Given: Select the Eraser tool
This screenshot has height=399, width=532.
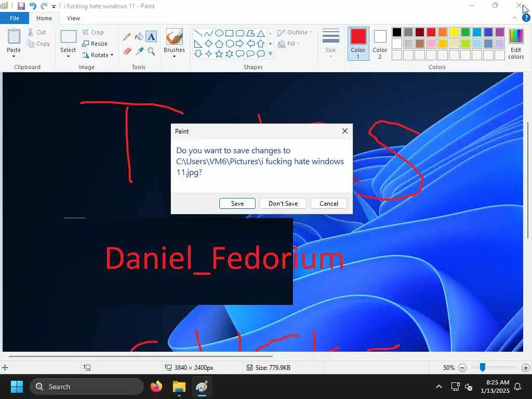Looking at the screenshot, I should (x=127, y=51).
